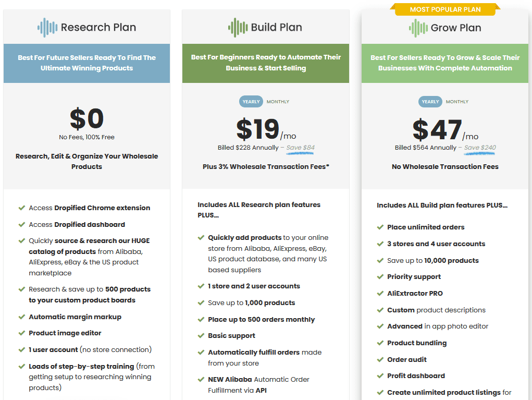Click Plus 3% Wholesale Transaction Fees text
532x400 pixels.
(266, 166)
